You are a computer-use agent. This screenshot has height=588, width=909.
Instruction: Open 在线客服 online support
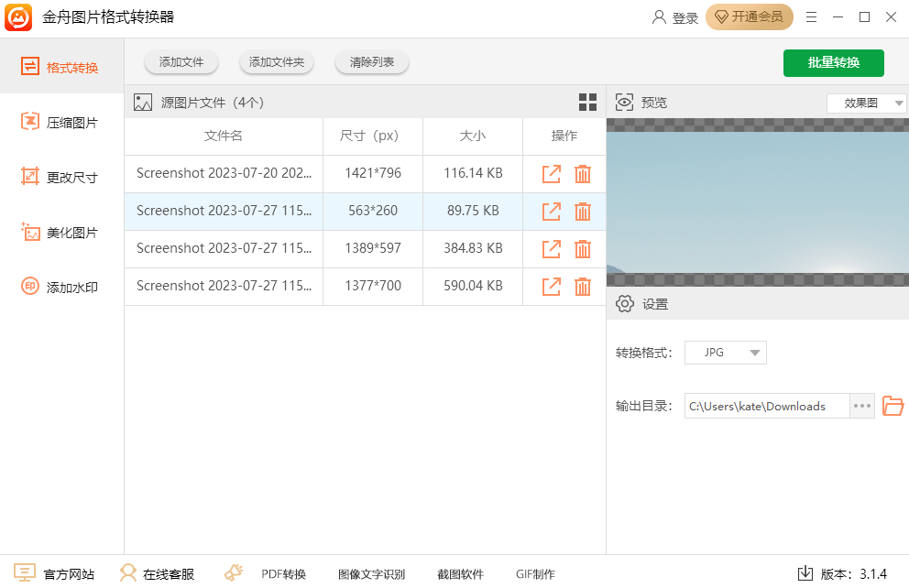tap(157, 573)
